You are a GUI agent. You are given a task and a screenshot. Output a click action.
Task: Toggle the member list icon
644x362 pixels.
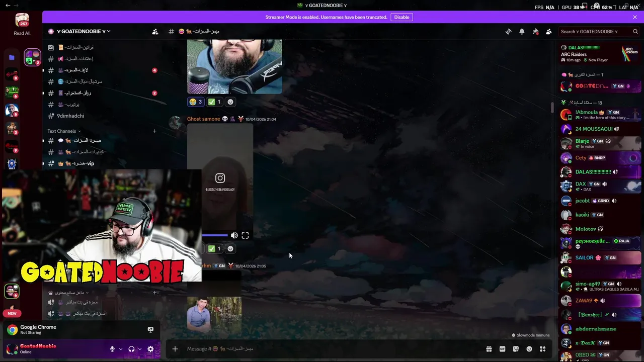coord(549,31)
